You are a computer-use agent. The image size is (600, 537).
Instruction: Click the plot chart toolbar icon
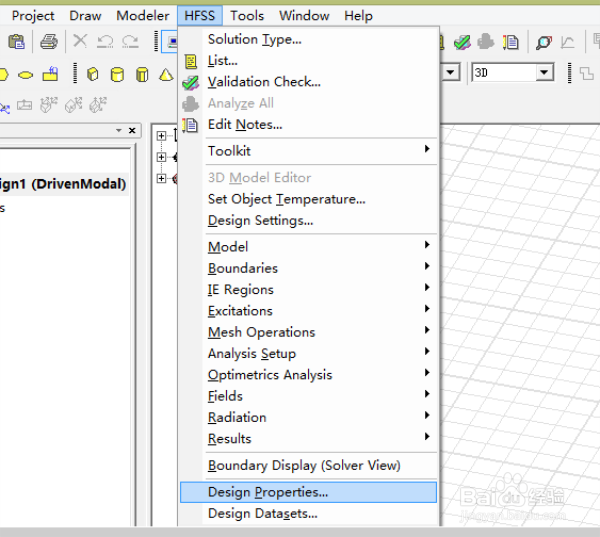[567, 42]
